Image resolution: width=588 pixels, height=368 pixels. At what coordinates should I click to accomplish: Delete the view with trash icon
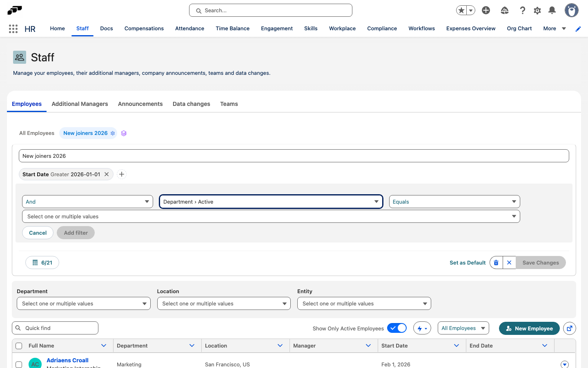pyautogui.click(x=496, y=263)
